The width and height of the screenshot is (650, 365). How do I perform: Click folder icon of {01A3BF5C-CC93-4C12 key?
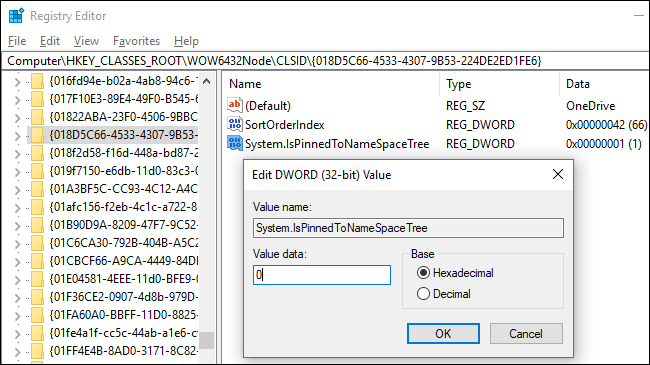[x=37, y=189]
